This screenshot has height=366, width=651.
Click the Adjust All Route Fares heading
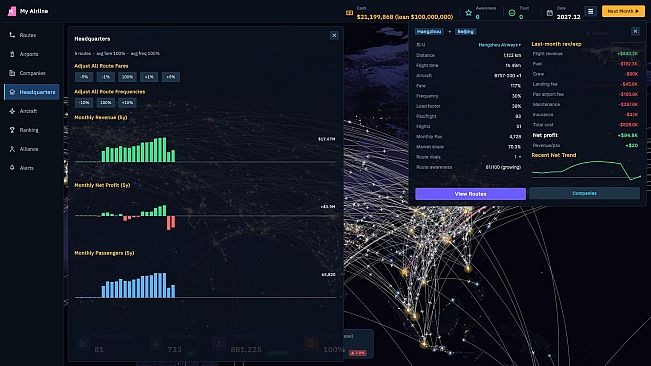[101, 66]
